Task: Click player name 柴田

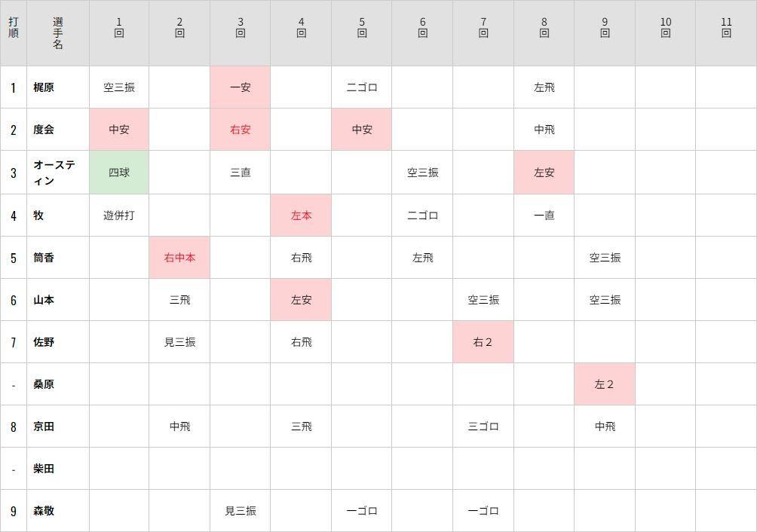Action: [44, 469]
